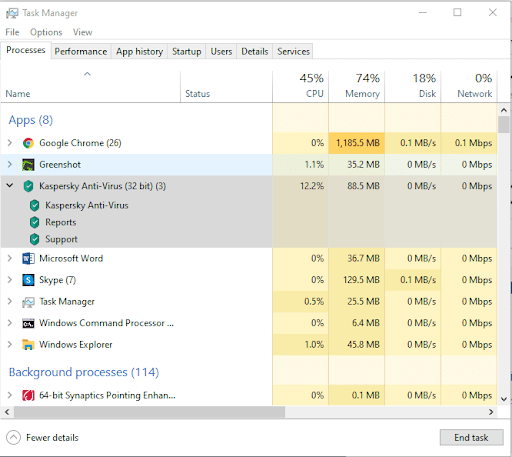Sort by the Disk column header
This screenshot has height=457, width=512.
coord(413,87)
